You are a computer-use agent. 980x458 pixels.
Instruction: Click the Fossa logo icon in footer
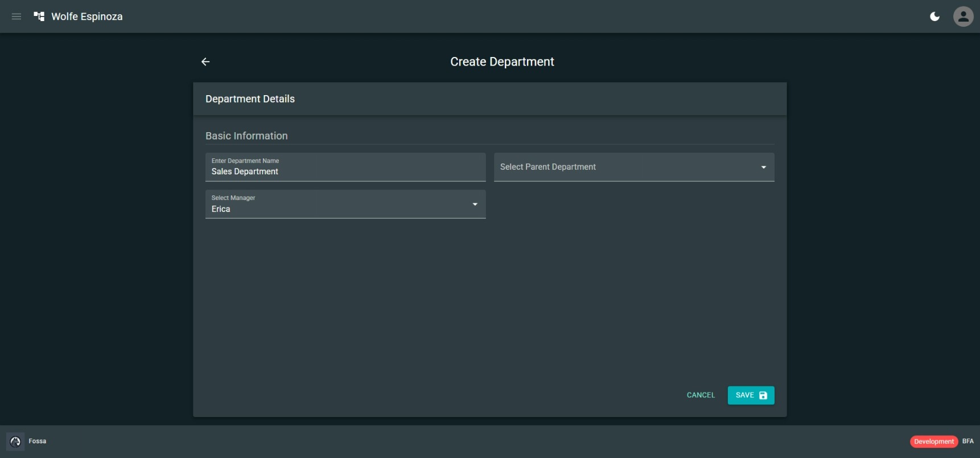click(x=15, y=441)
